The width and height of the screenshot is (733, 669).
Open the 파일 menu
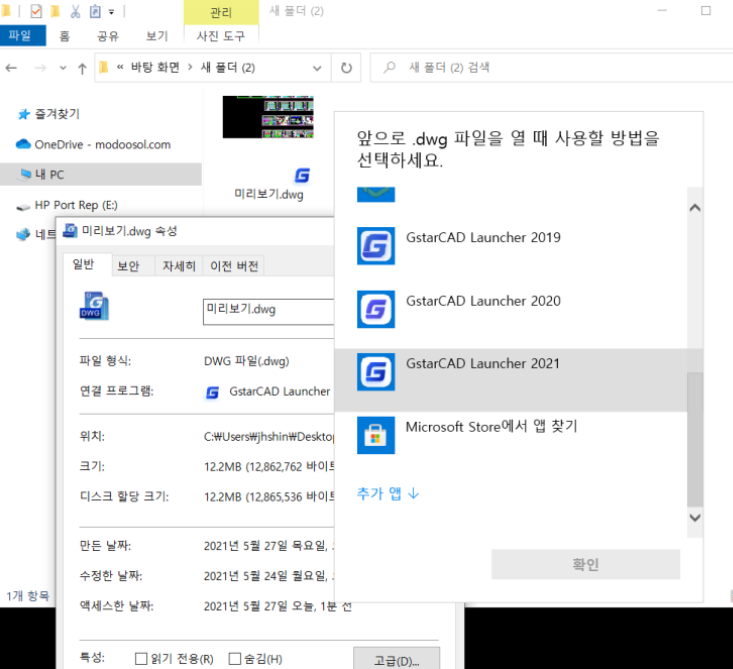click(x=21, y=36)
